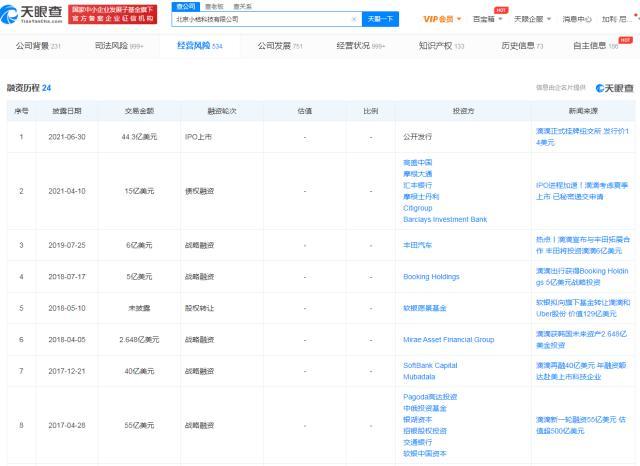Click the red official-agency banner
Screen dimensions: 640x466
pyautogui.click(x=113, y=14)
